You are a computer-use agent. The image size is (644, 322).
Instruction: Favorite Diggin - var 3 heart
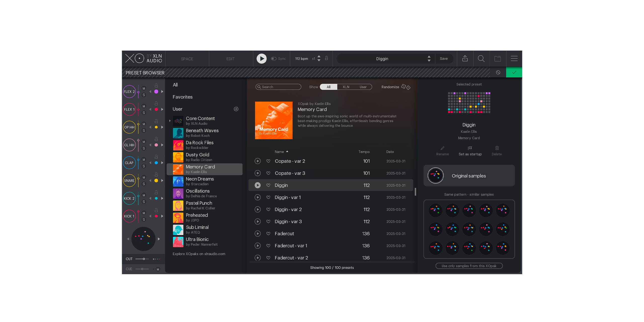268,221
